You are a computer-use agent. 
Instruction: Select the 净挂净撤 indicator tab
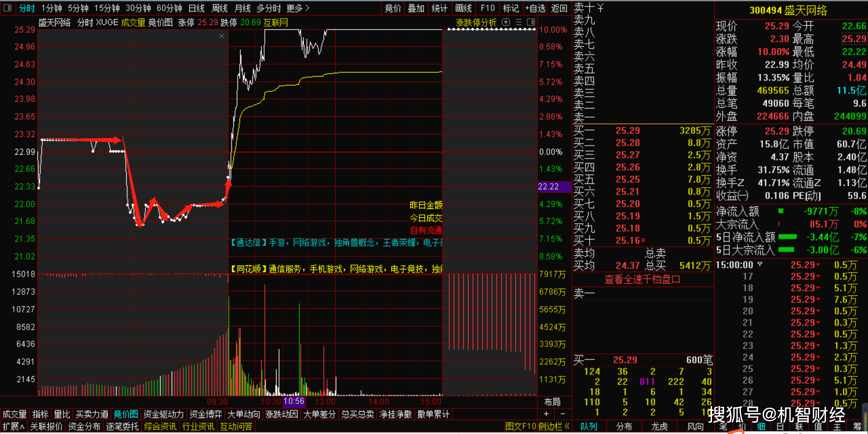[396, 414]
